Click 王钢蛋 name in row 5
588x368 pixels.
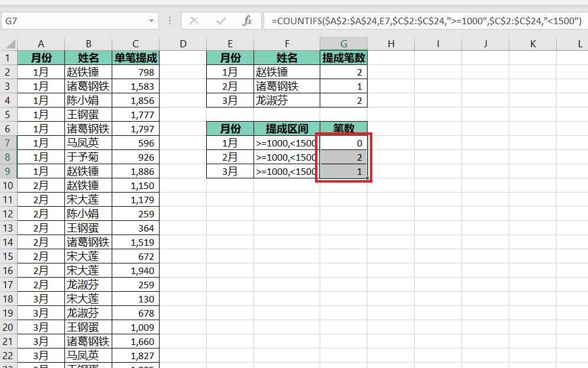pos(89,115)
